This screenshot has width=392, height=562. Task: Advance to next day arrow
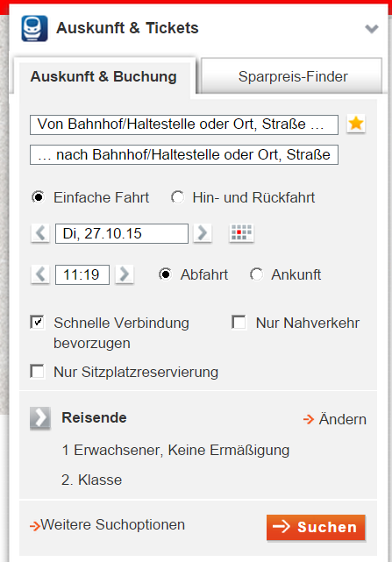tap(203, 233)
